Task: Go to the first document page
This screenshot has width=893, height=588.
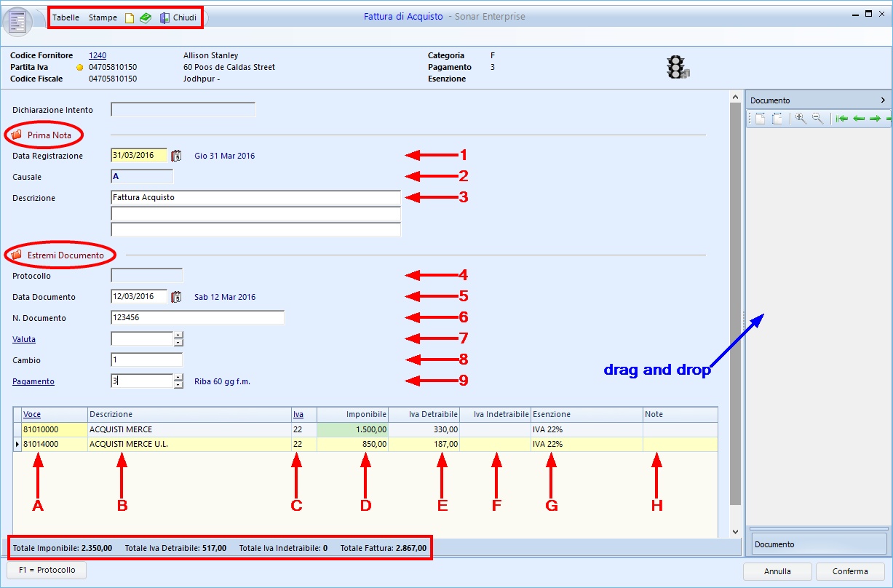Action: (x=842, y=119)
